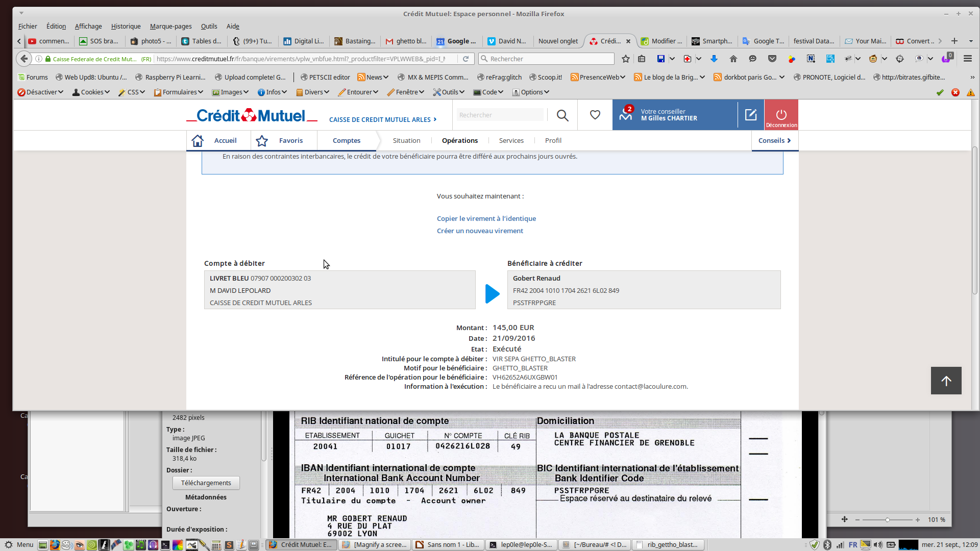Switch to the Opérations tab

[x=459, y=140]
